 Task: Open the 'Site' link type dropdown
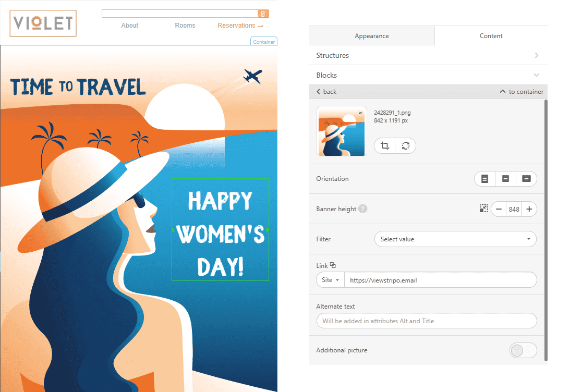point(330,279)
